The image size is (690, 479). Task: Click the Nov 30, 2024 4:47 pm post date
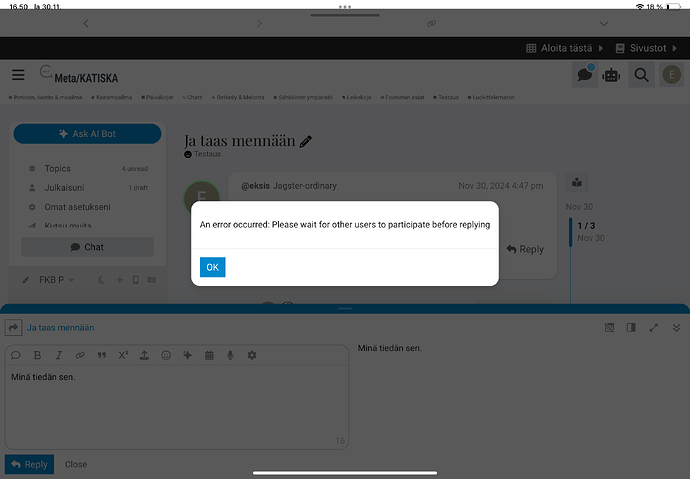point(501,186)
